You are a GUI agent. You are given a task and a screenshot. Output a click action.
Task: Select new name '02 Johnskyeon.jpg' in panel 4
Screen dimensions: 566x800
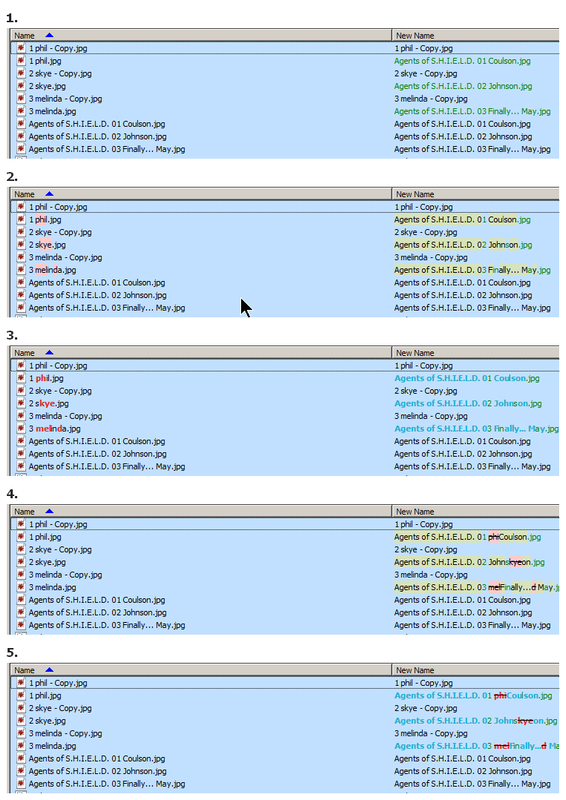469,562
